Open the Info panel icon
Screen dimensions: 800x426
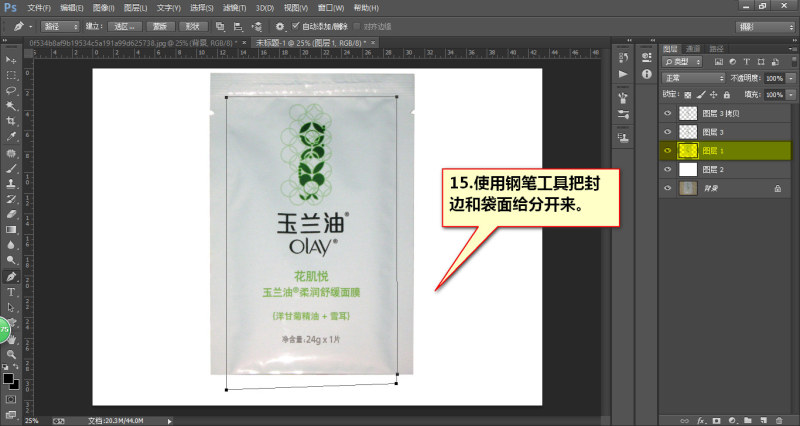(x=647, y=74)
